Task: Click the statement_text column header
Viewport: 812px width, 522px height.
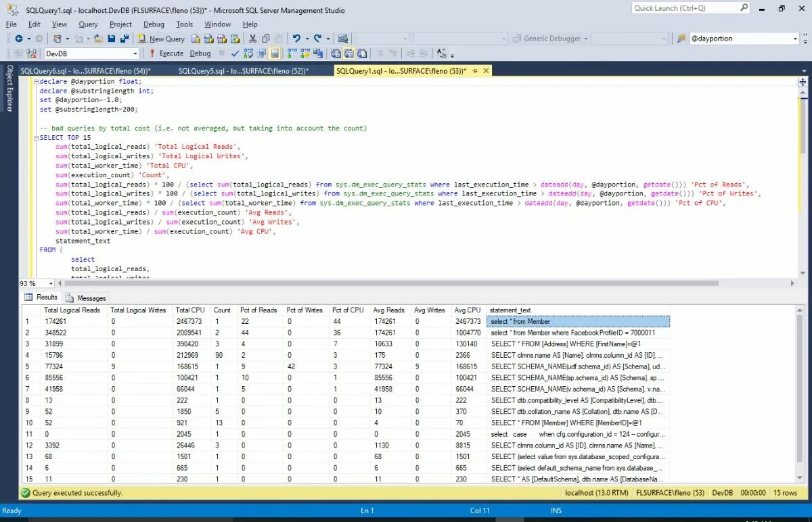Action: (578, 310)
